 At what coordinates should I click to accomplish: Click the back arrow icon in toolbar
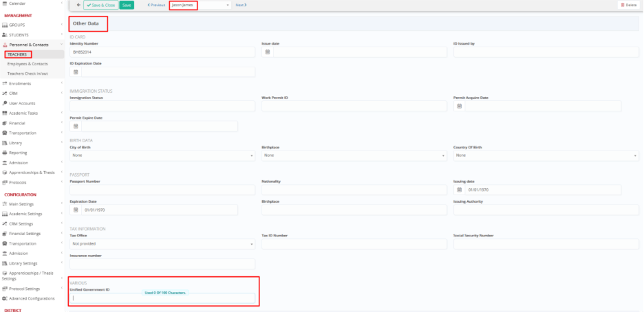point(78,5)
